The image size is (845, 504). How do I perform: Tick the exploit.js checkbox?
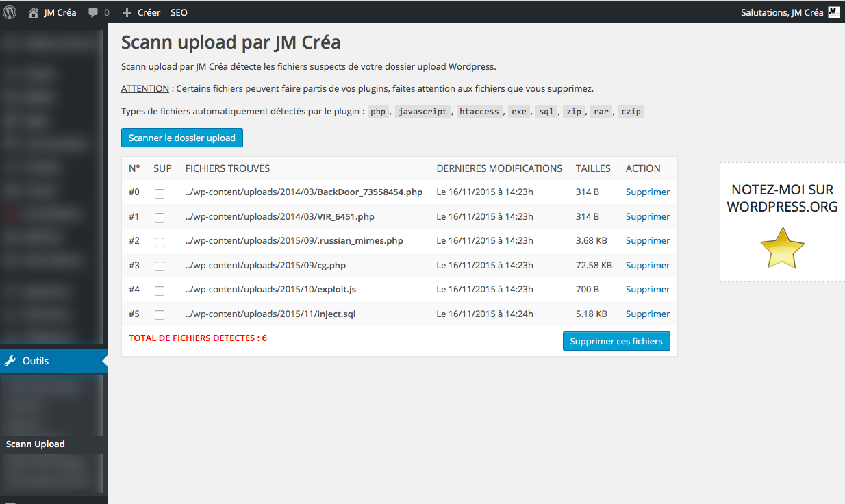click(160, 290)
